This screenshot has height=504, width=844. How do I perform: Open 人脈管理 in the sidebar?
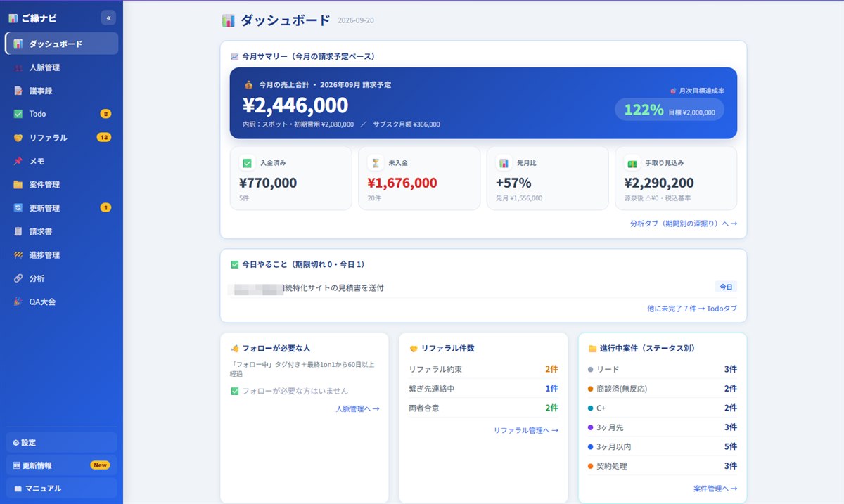tap(61, 67)
